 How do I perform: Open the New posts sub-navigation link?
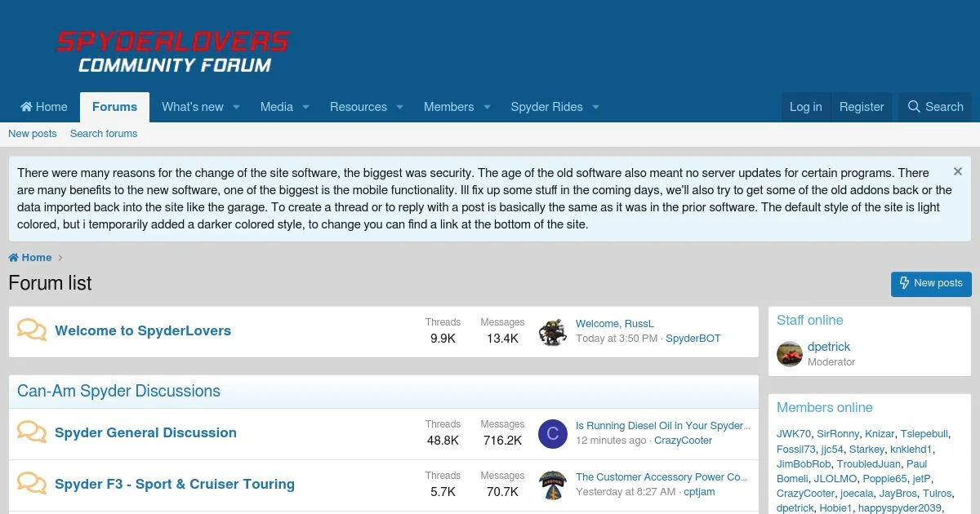(x=33, y=134)
